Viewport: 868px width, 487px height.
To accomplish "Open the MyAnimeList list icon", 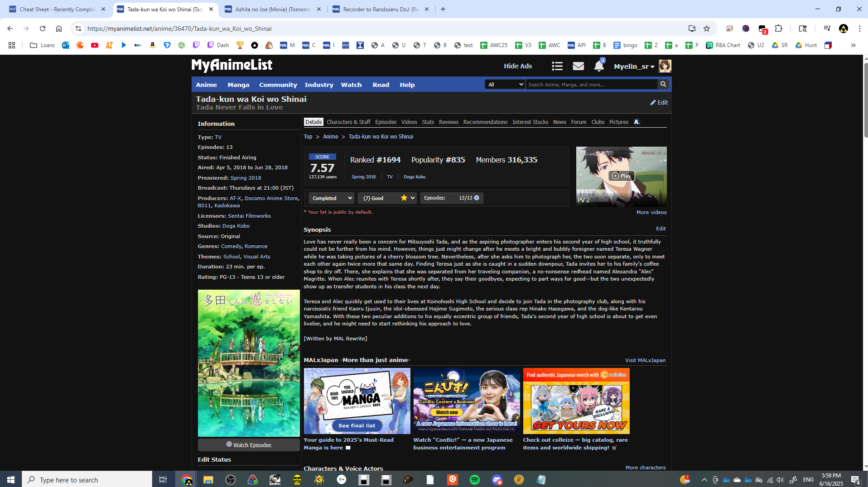I will pos(557,67).
